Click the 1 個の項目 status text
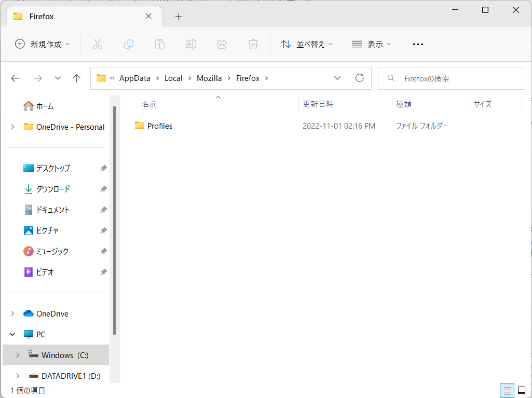Viewport: 532px width, 398px height. click(28, 391)
